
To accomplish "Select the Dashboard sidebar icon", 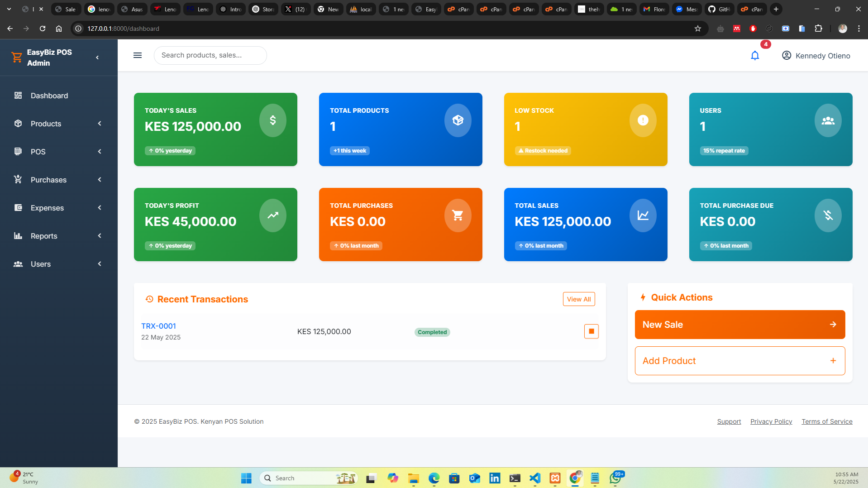I will click(18, 96).
